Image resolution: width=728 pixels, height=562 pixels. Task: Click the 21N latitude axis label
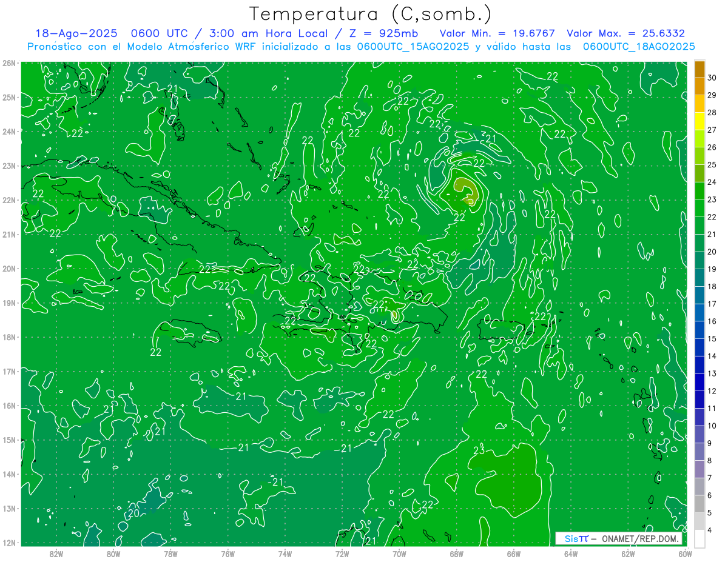point(9,234)
